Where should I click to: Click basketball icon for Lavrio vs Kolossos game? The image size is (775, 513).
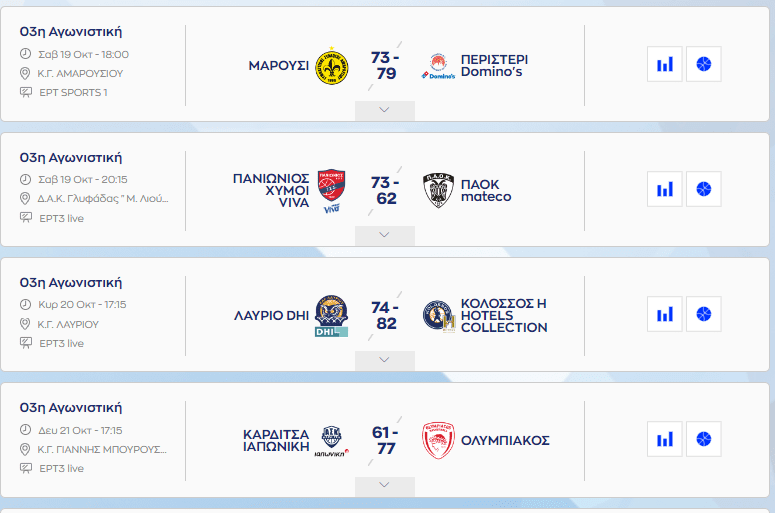[704, 314]
